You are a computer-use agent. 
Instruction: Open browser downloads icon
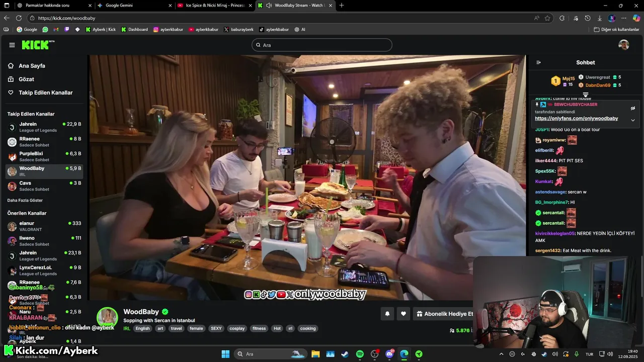[599, 18]
